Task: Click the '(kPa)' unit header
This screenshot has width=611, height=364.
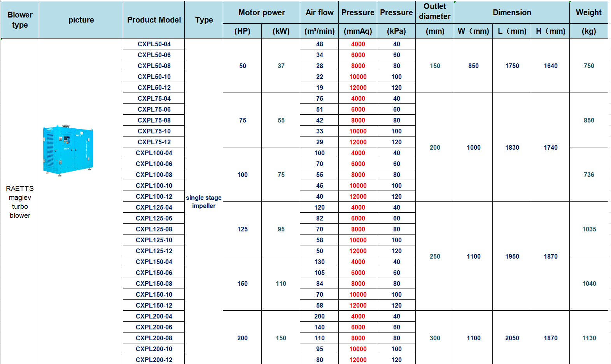Action: (396, 31)
